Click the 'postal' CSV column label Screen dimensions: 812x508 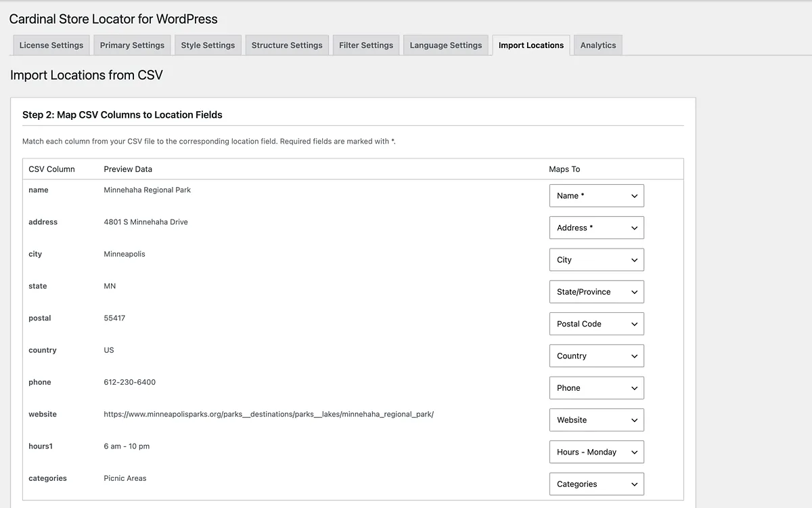pos(40,318)
